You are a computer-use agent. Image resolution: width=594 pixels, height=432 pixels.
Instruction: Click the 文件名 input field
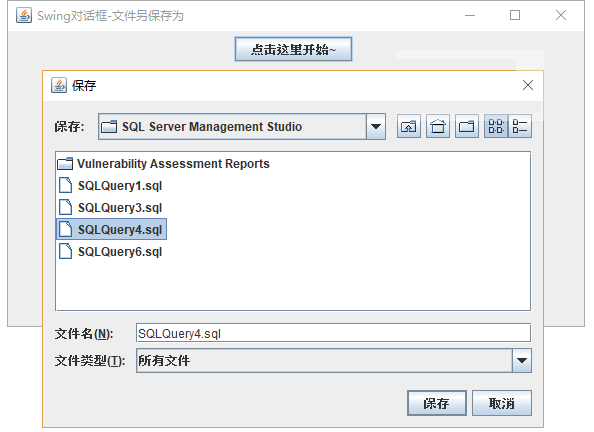(333, 333)
